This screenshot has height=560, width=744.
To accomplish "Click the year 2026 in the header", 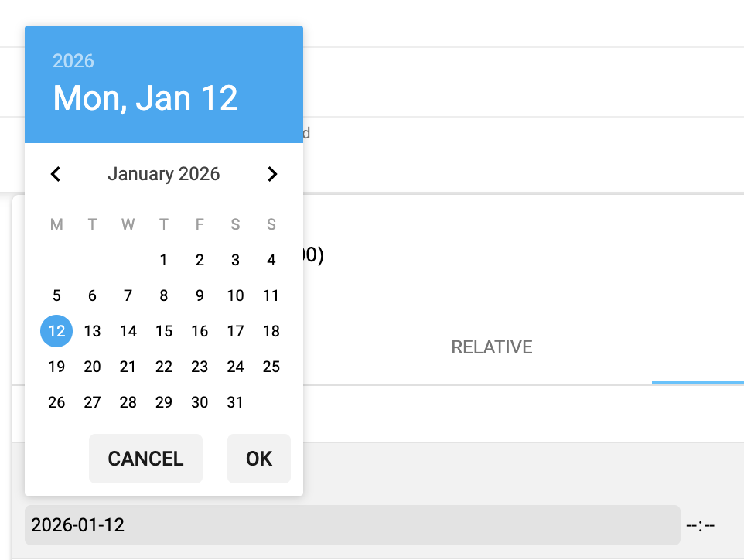I will pos(73,61).
